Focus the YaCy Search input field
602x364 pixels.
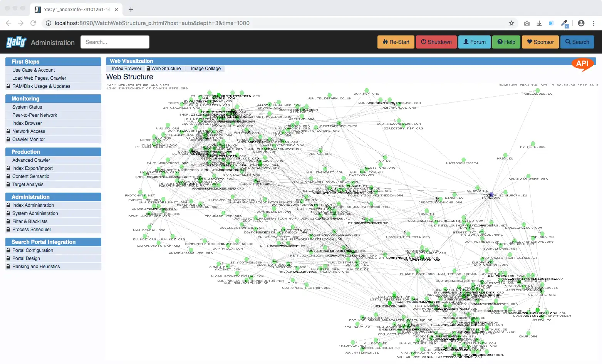[x=115, y=42]
